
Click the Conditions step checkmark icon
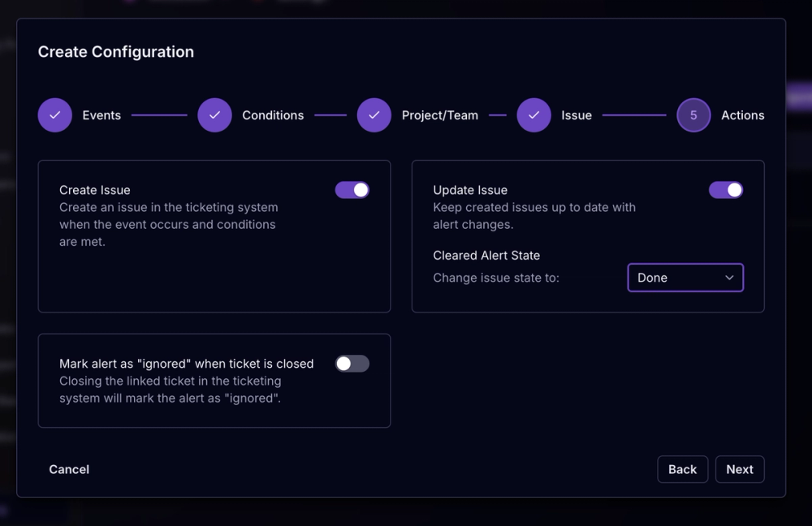pyautogui.click(x=214, y=115)
